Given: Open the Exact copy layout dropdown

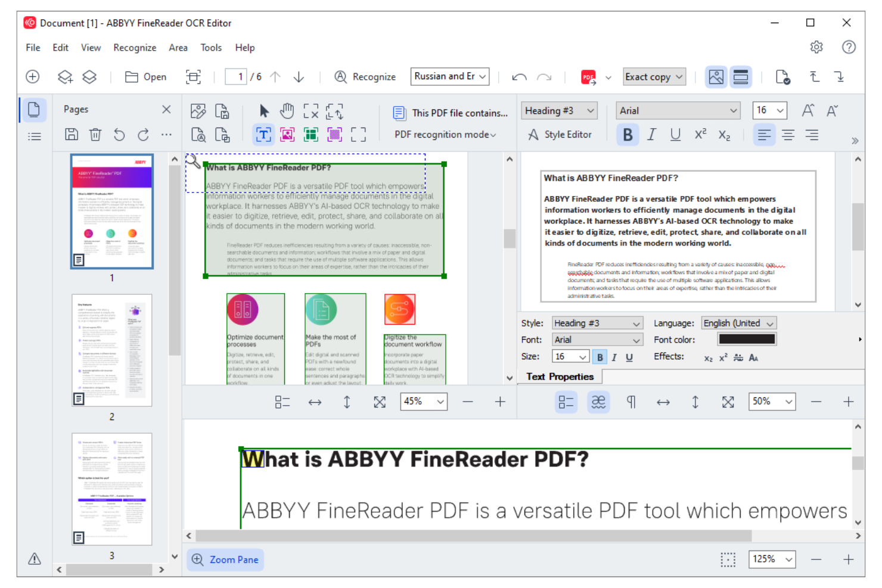Looking at the screenshot, I should click(654, 76).
